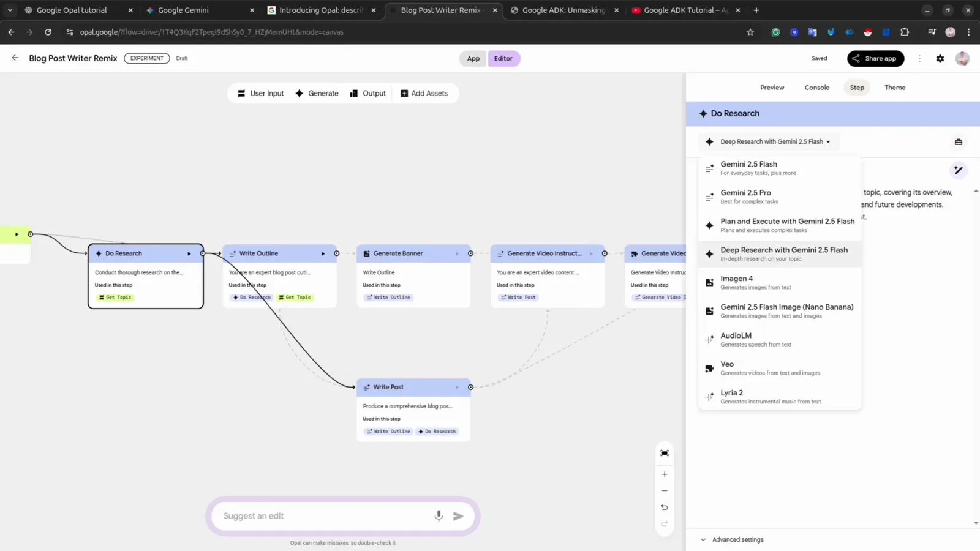The width and height of the screenshot is (980, 551).
Task: Add a Generate step
Action: [317, 94]
